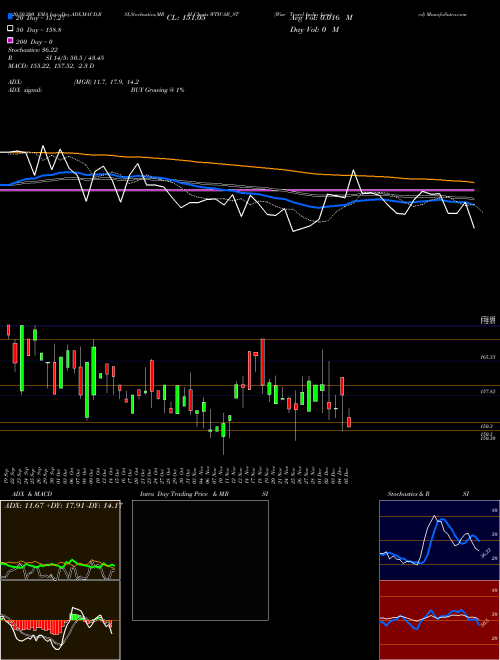Click the 'BUY Growing @ 1%' signal text
500x660 pixels.
click(x=157, y=90)
